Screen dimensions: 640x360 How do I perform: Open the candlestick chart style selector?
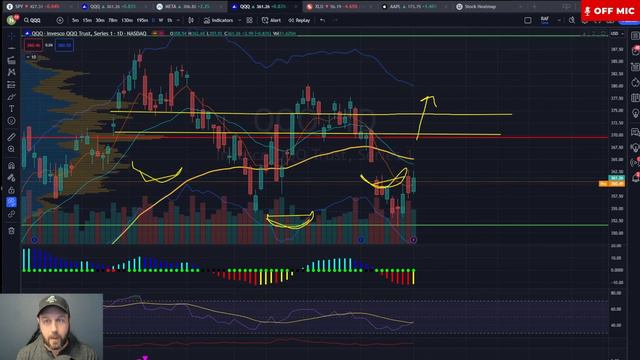click(191, 20)
